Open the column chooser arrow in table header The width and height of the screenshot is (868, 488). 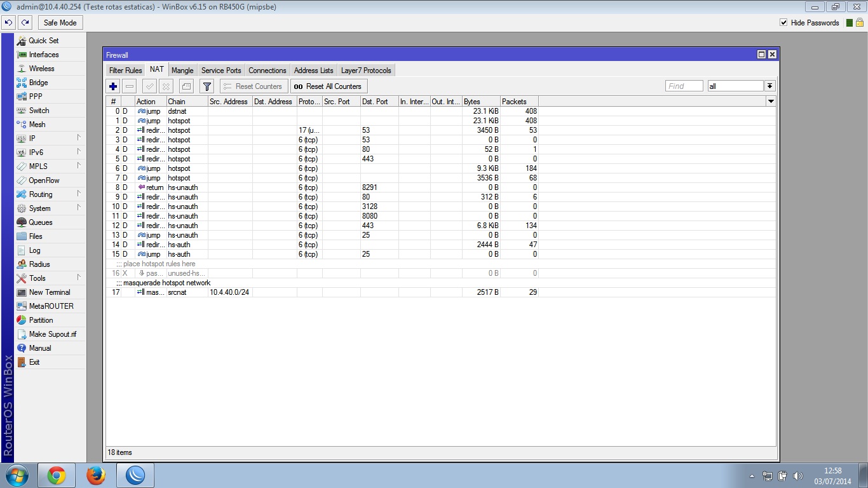(771, 102)
